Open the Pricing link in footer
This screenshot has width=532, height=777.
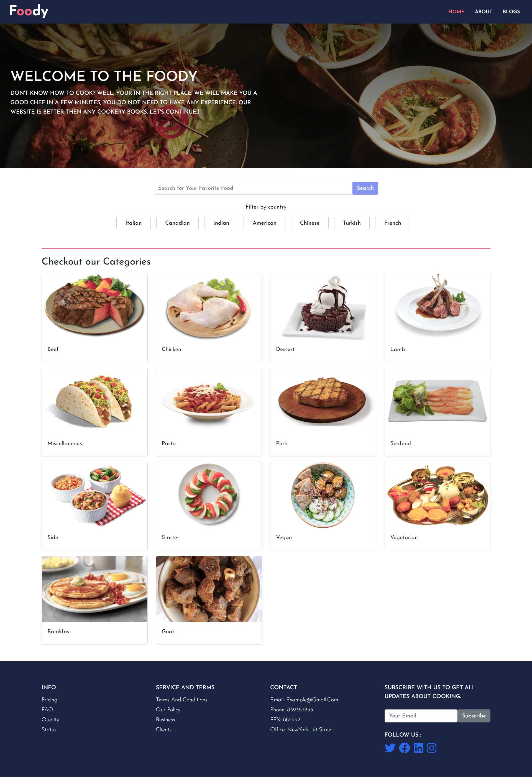click(50, 699)
